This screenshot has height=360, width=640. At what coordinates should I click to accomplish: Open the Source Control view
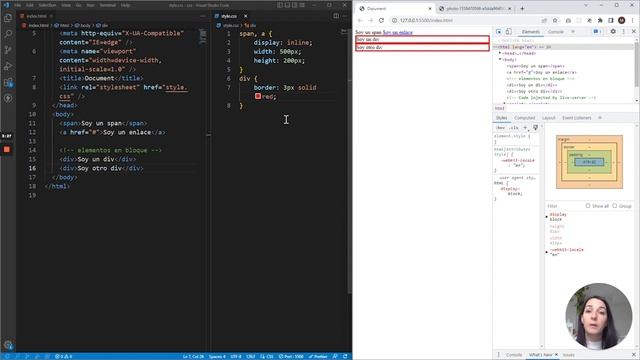8,50
